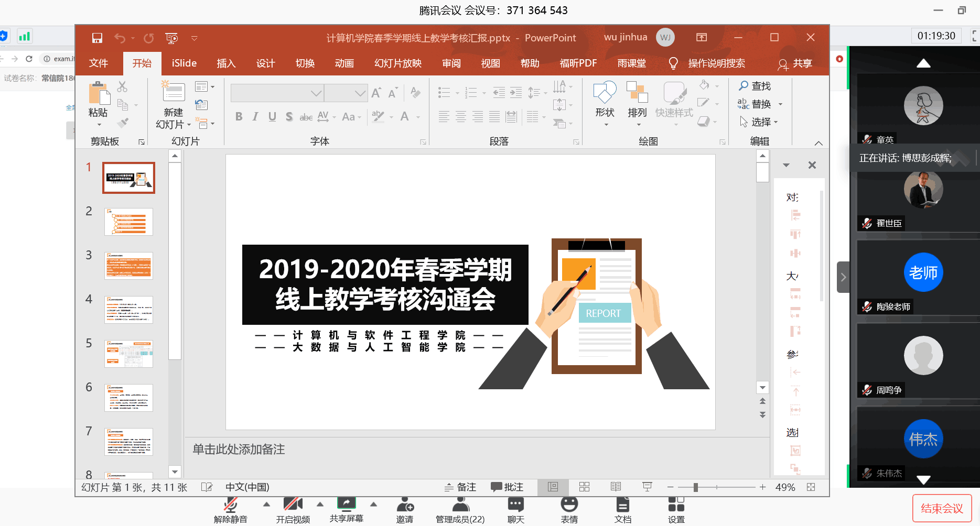Click the 替换 (Replace) icon
Viewport: 980px width, 526px height.
759,104
